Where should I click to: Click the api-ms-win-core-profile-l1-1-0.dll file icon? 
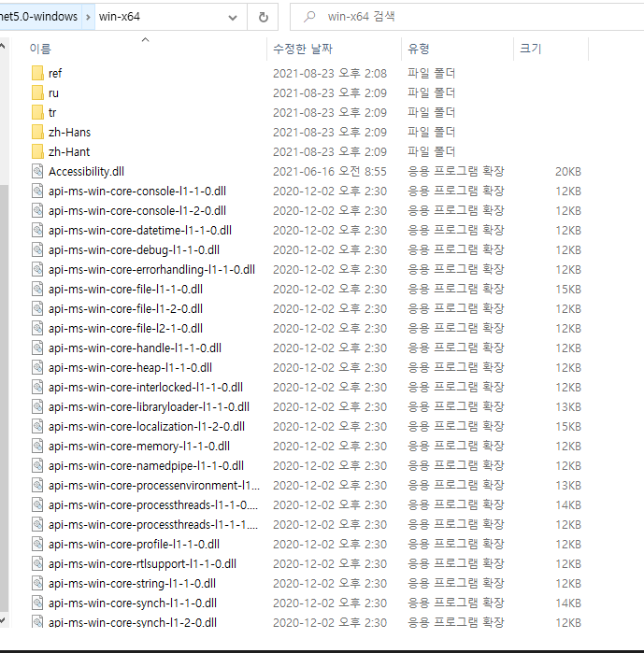(x=37, y=544)
